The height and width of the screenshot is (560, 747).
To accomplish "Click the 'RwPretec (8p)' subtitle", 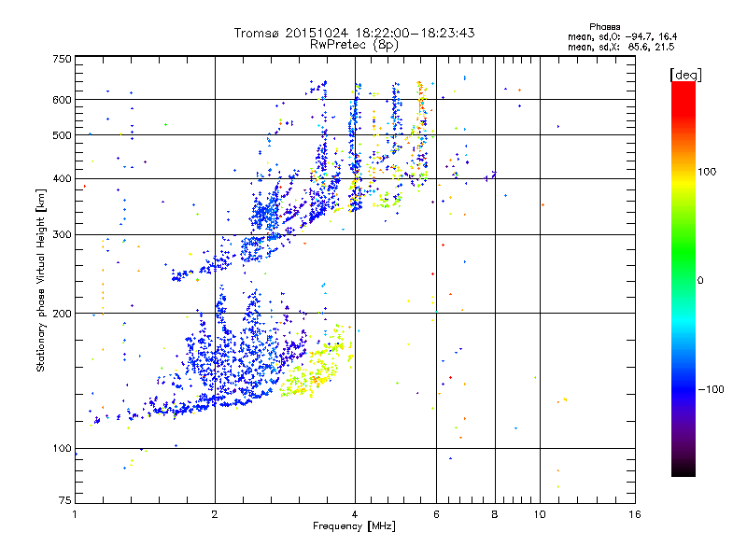I will click(x=354, y=45).
